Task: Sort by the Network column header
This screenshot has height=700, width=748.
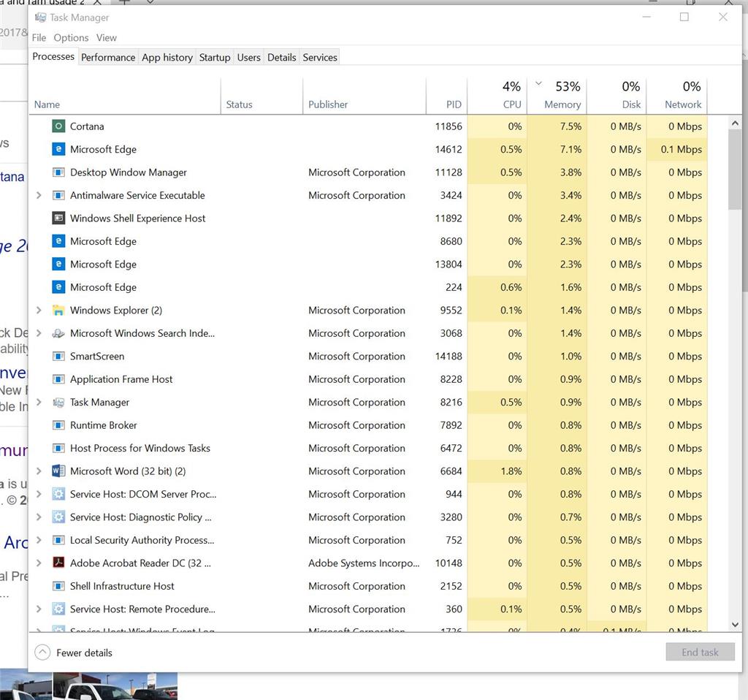Action: [x=677, y=97]
